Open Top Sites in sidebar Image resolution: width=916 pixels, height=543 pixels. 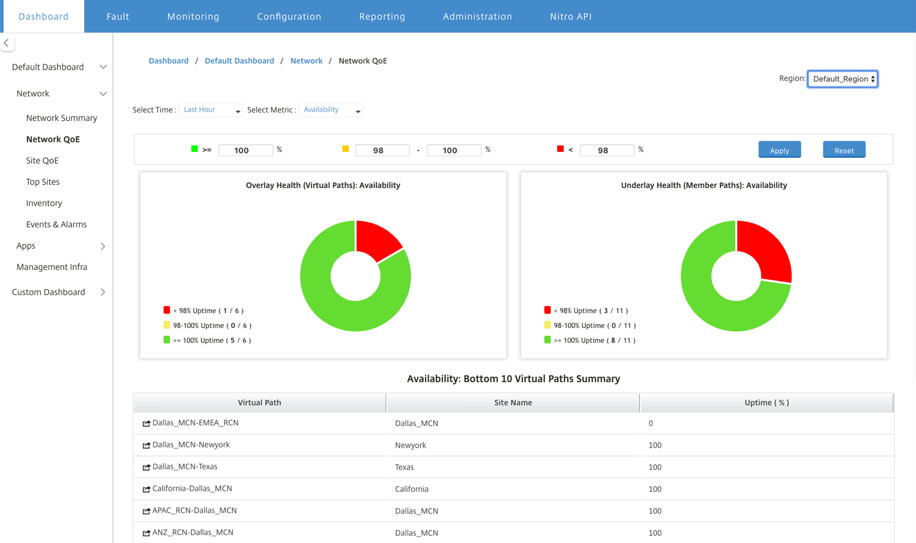pyautogui.click(x=43, y=182)
